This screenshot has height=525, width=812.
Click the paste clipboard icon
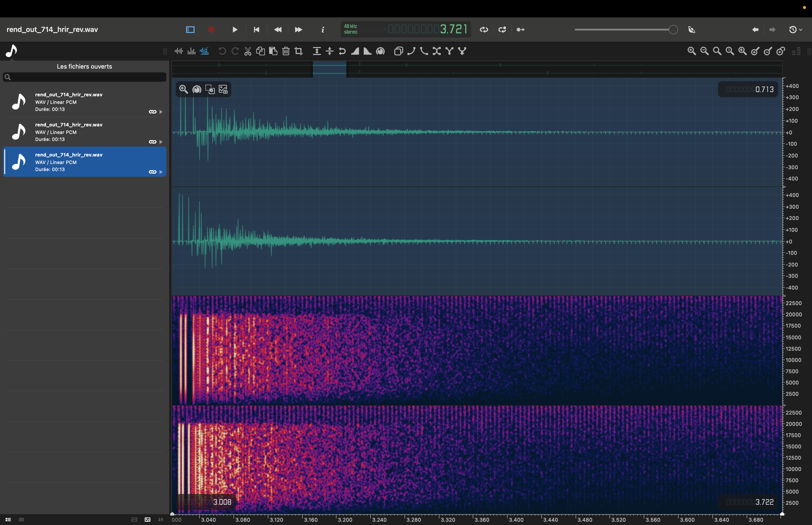click(273, 51)
